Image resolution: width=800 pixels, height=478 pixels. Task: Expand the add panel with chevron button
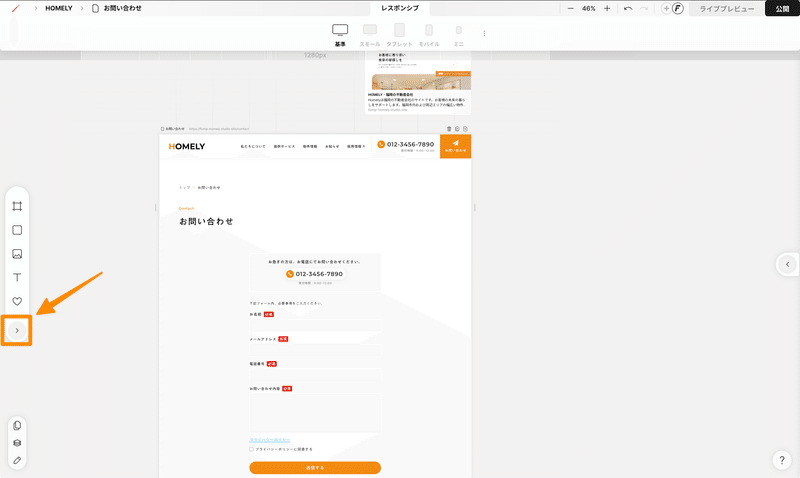[x=17, y=331]
